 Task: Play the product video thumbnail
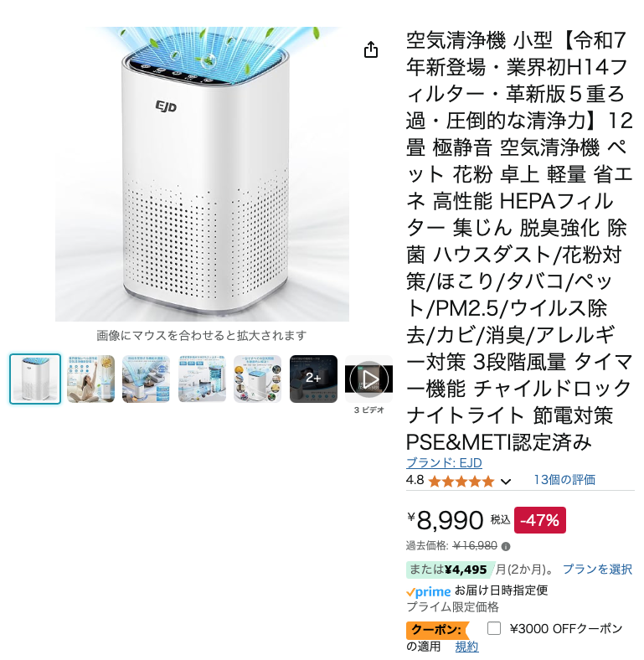tap(368, 379)
